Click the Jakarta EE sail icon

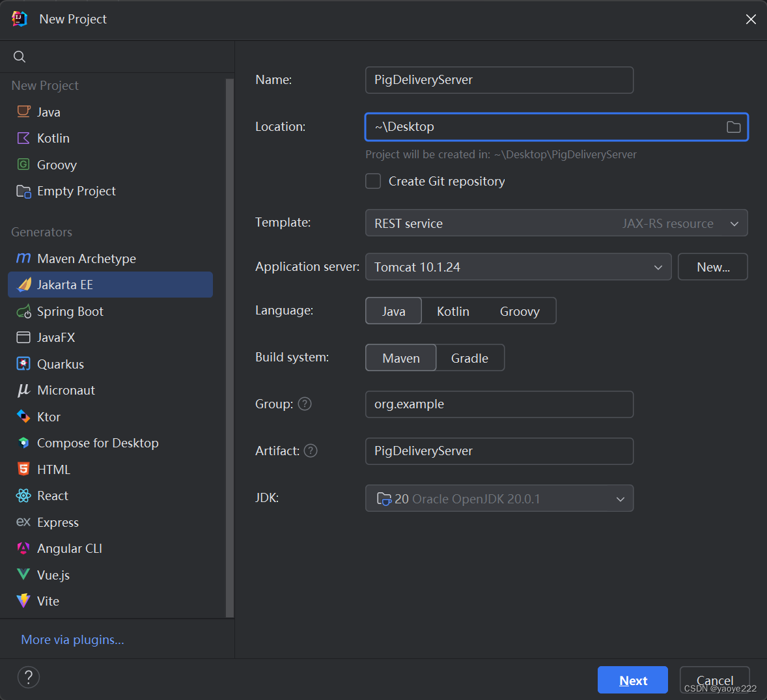[x=23, y=284]
